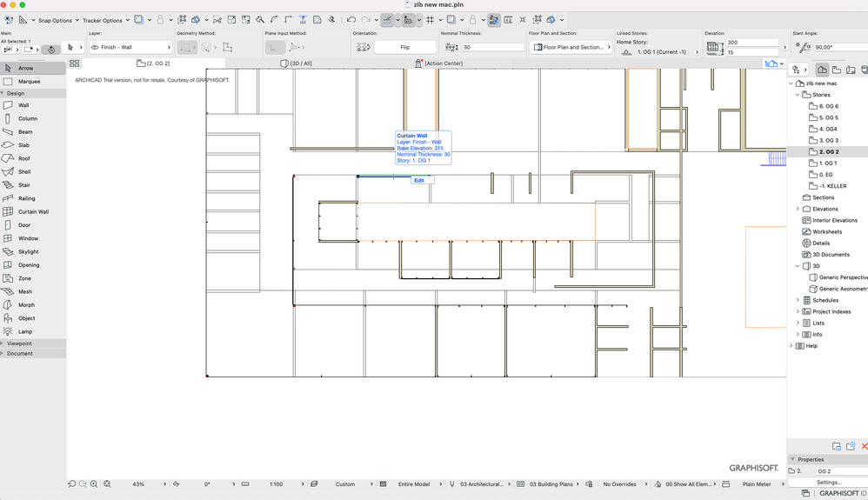Select story 1. OG 1 in navigator
The image size is (868, 500).
point(828,163)
